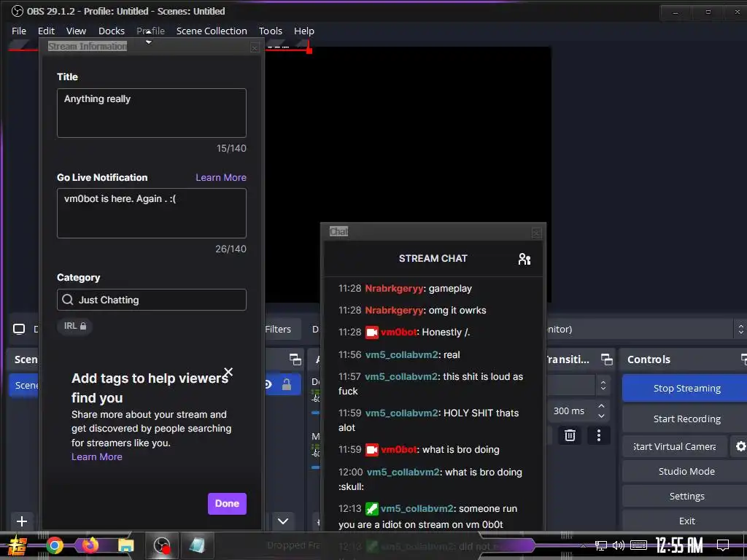Open the touch keyboard tray icon
747x560 pixels.
pos(638,545)
